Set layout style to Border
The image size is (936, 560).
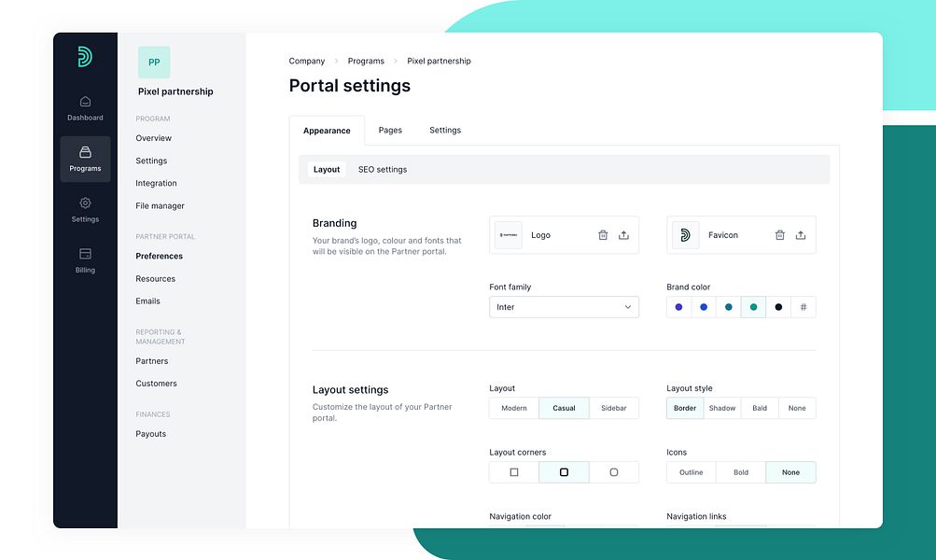pos(685,409)
